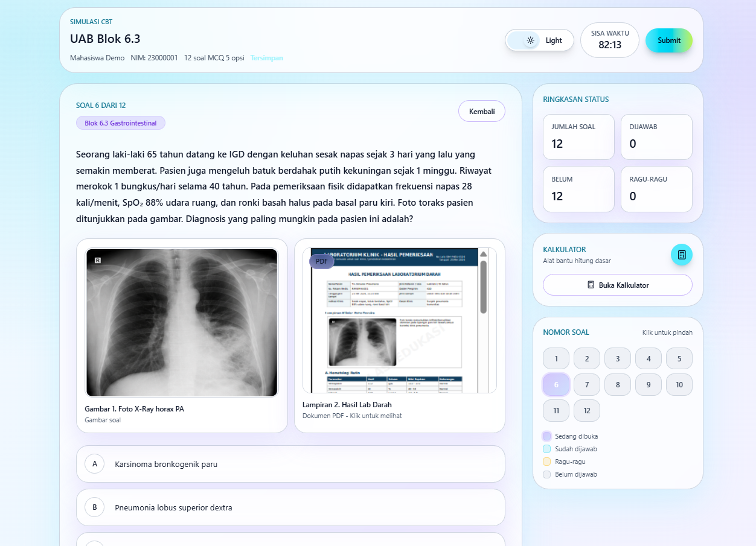Viewport: 756px width, 546px height.
Task: Jump to question number 12
Action: [x=587, y=410]
